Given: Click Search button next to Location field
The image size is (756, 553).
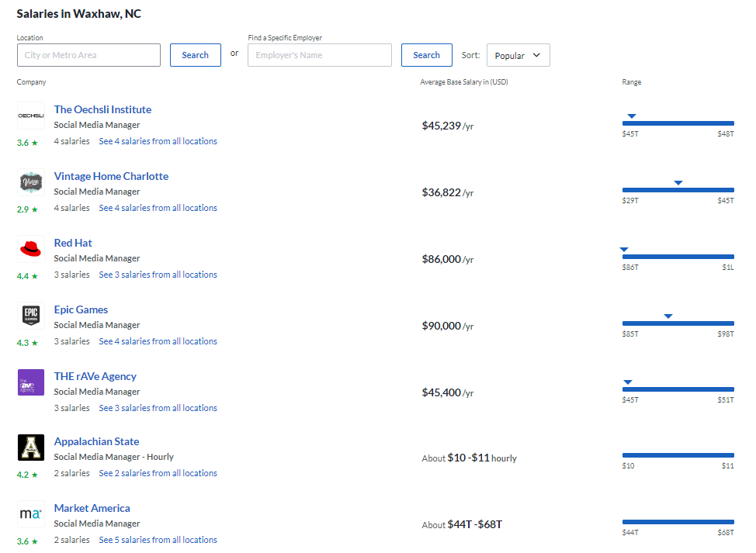Looking at the screenshot, I should (x=196, y=55).
